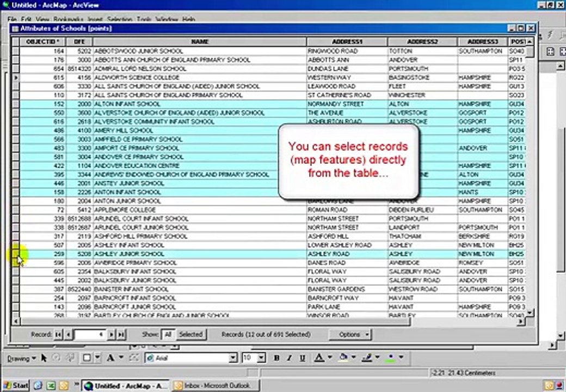Image resolution: width=566 pixels, height=392 pixels.
Task: Apply the line color pen
Action: (x=367, y=358)
